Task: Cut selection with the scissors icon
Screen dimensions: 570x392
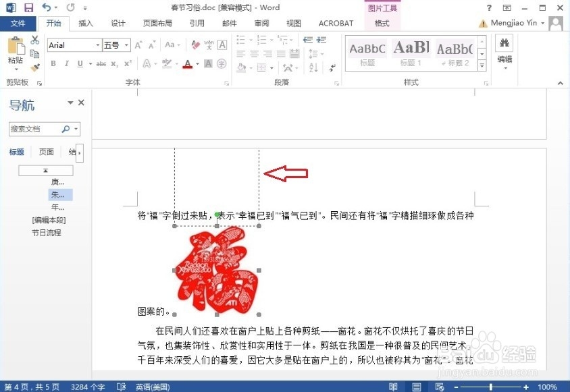Action: pyautogui.click(x=35, y=40)
